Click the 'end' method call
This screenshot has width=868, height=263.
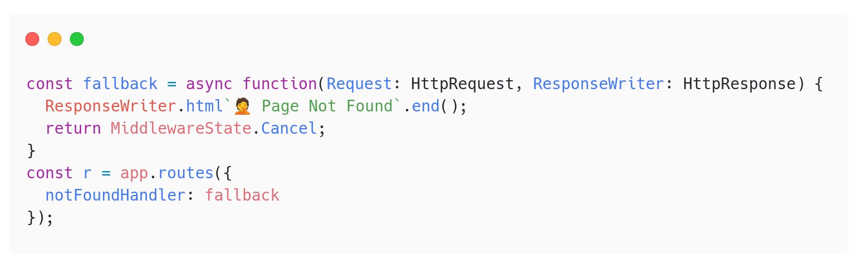[x=425, y=106]
